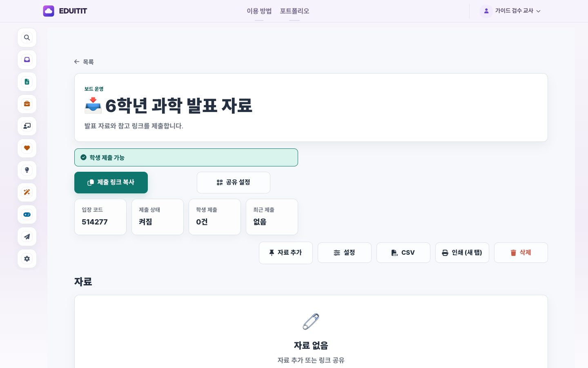Open the 설정 settings button
Screen dimensions: 588x368
345,253
